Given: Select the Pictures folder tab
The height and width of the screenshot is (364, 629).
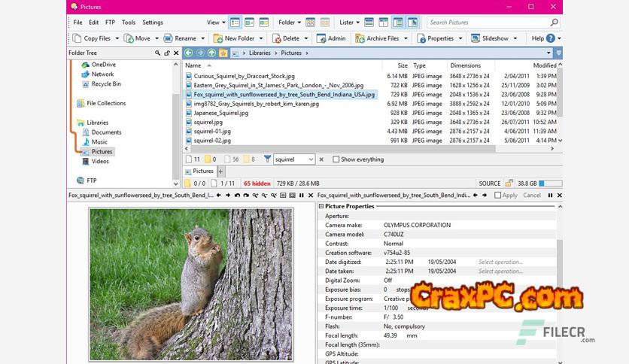Looking at the screenshot, I should tap(202, 171).
